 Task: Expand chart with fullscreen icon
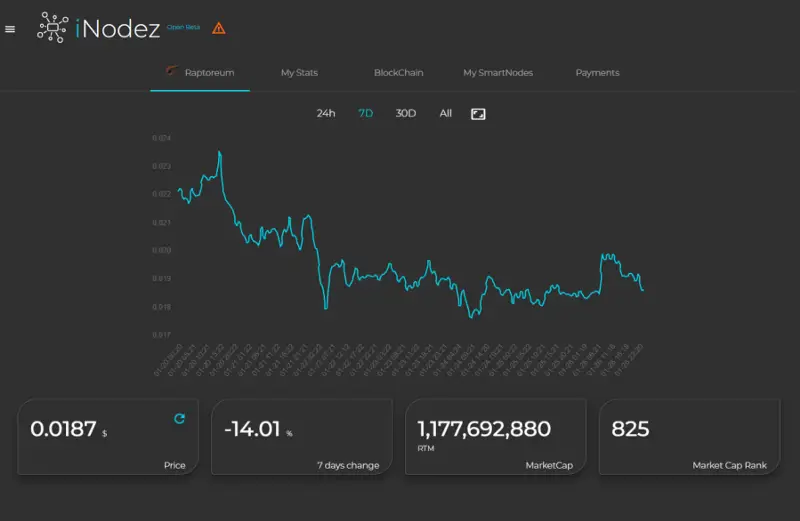click(x=478, y=114)
